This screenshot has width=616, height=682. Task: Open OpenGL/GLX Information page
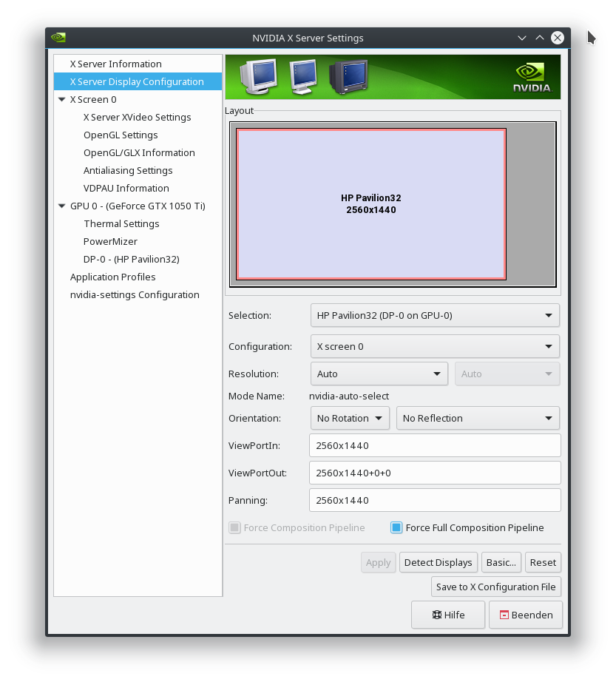click(138, 153)
